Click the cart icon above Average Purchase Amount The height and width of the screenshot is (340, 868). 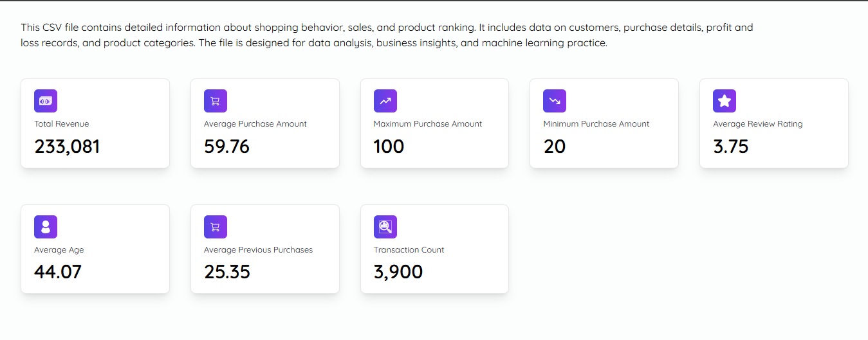point(216,101)
